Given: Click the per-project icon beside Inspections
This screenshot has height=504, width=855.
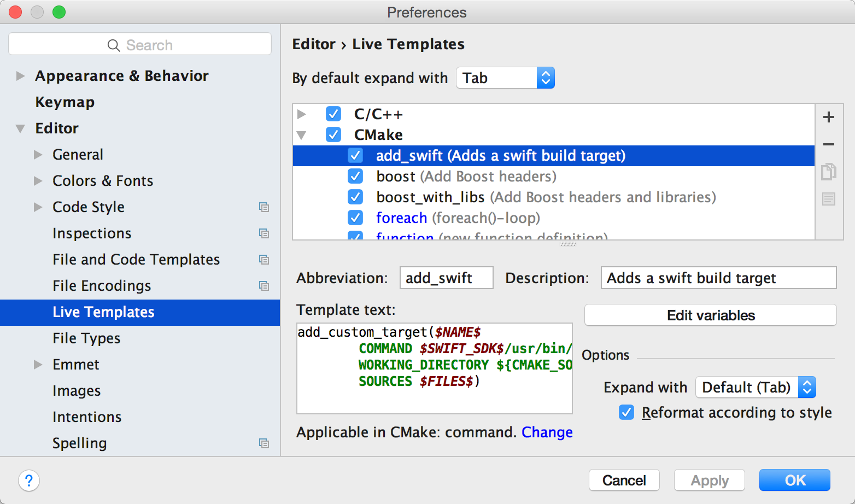Looking at the screenshot, I should coord(264,233).
